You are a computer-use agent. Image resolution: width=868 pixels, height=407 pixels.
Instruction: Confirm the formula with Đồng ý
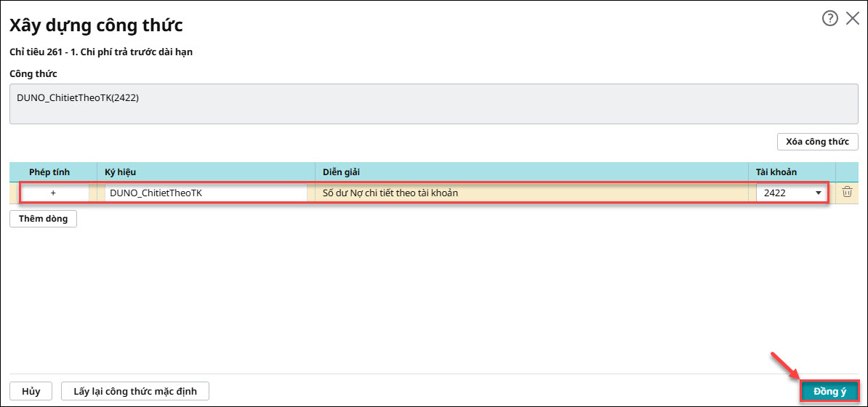tap(829, 391)
